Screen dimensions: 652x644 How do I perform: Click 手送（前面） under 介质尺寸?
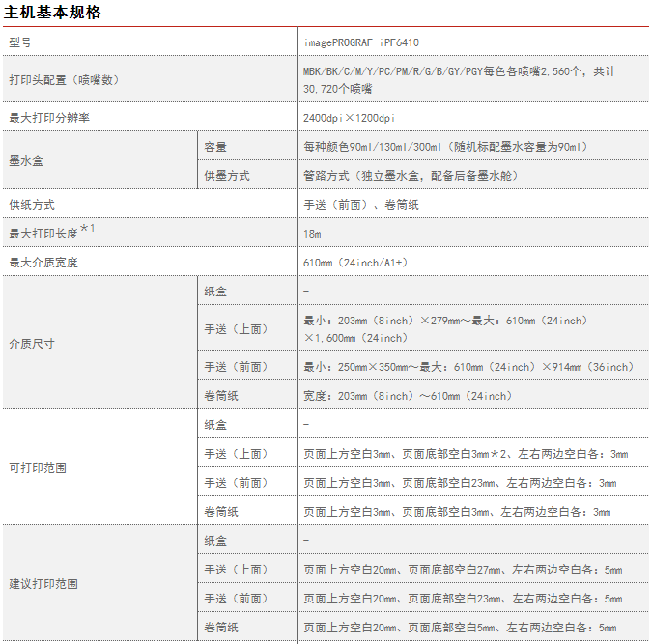[236, 367]
